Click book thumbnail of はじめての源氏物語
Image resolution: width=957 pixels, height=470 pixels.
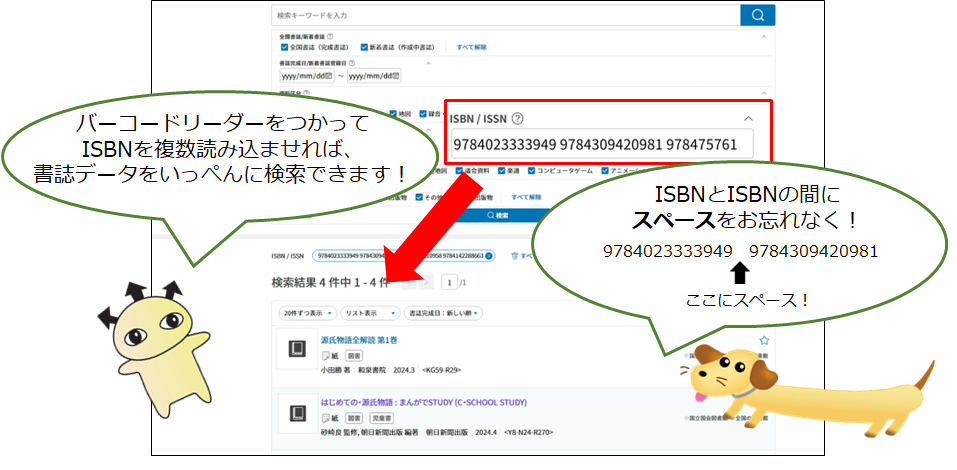tap(297, 414)
